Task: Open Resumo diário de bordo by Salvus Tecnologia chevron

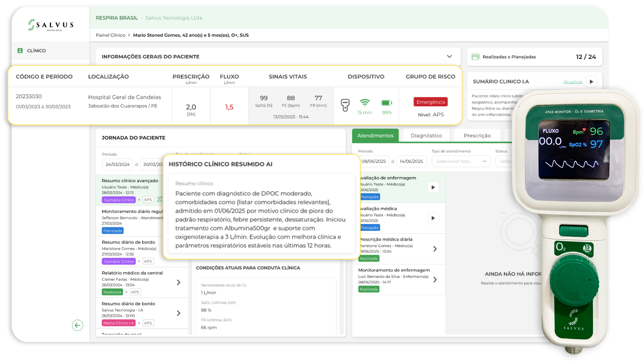Action: pos(178,313)
